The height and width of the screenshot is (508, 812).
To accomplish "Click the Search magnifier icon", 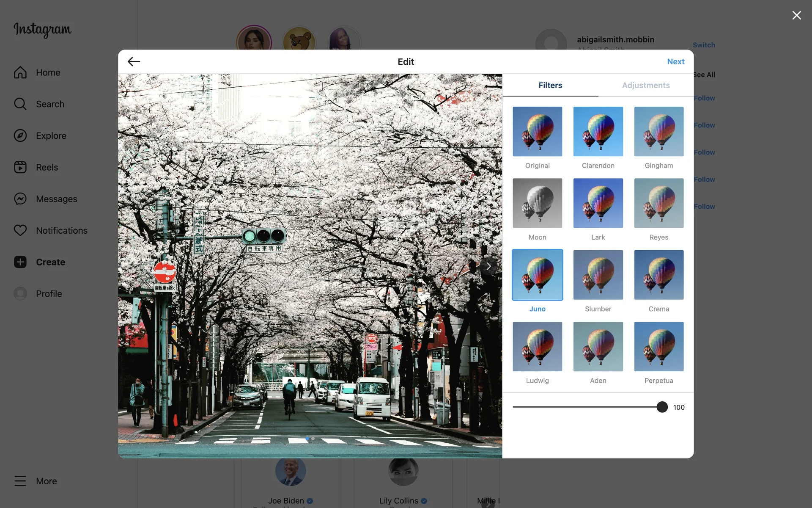I will tap(20, 104).
